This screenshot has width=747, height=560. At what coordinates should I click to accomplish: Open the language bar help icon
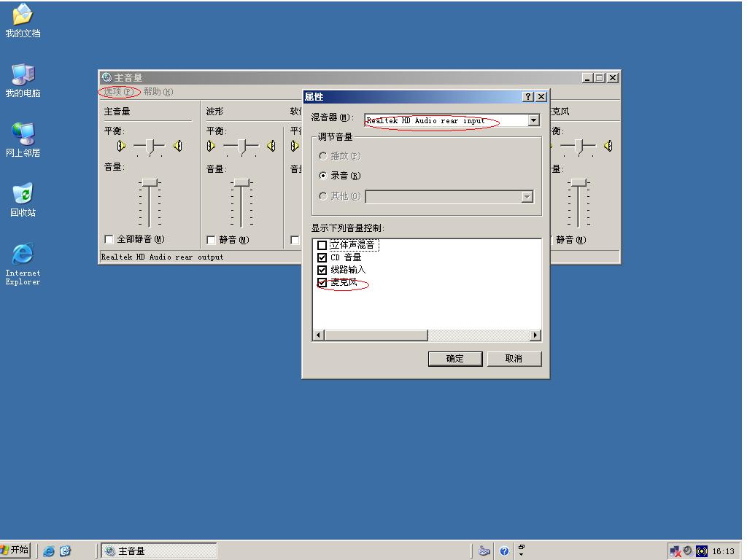click(x=504, y=551)
